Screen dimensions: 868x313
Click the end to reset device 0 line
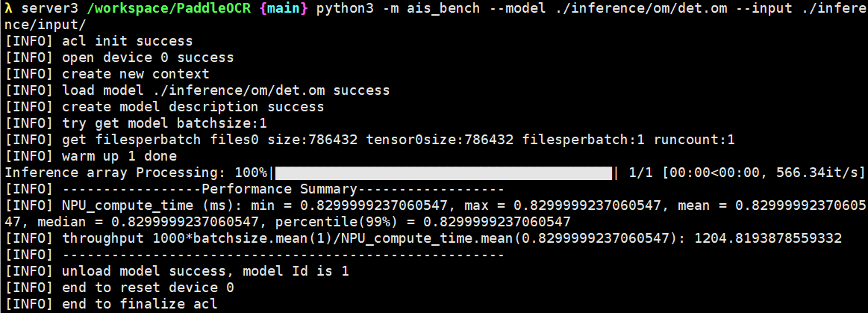(119, 288)
